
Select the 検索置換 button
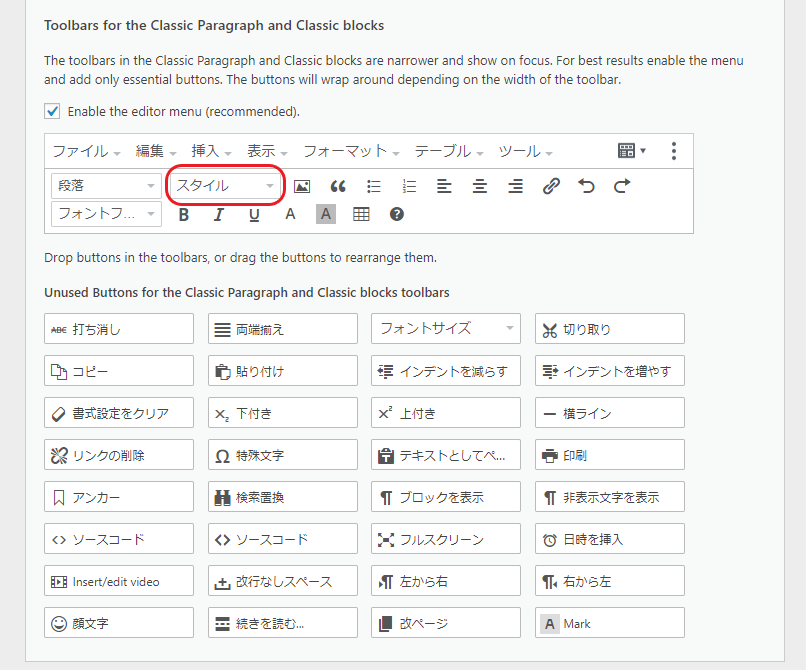283,497
